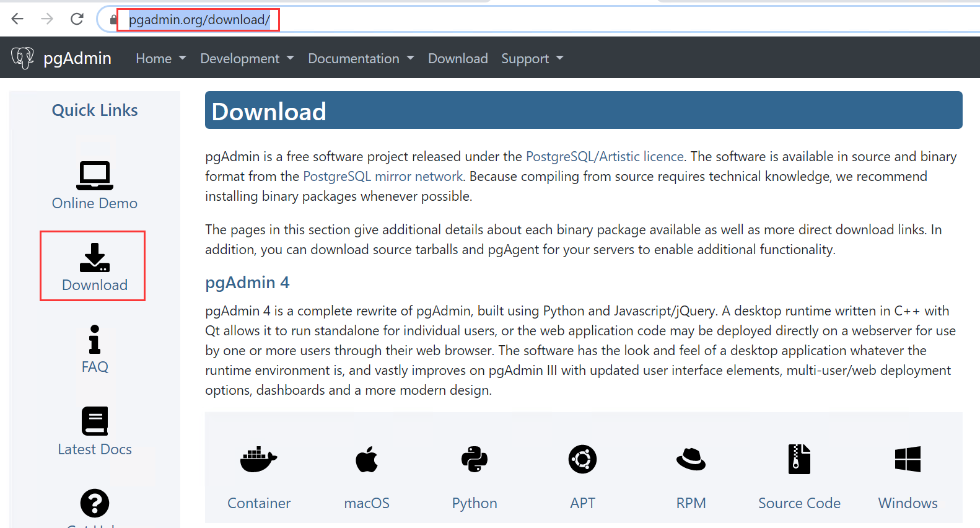
Task: Expand the Support dropdown menu
Action: point(532,58)
